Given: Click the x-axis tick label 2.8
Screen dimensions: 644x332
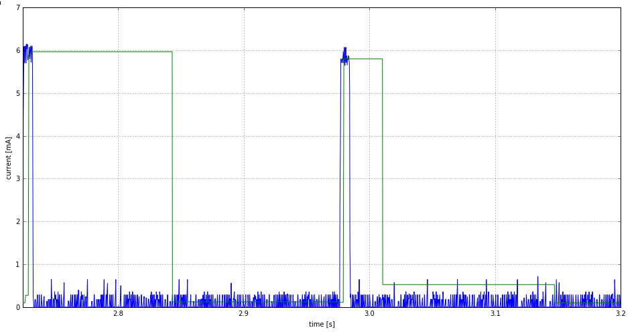Looking at the screenshot, I should click(x=119, y=314).
